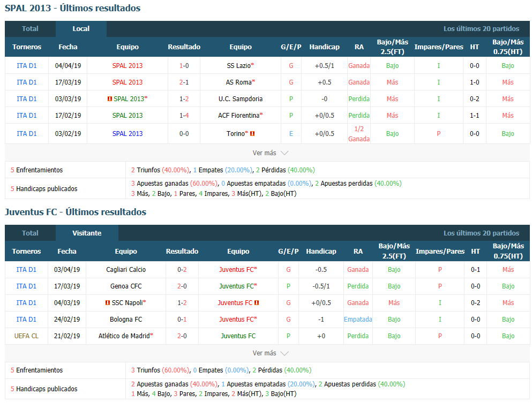The image size is (532, 403).
Task: Expand Ver más under the SPAL 2013 results
Action: tap(270, 153)
